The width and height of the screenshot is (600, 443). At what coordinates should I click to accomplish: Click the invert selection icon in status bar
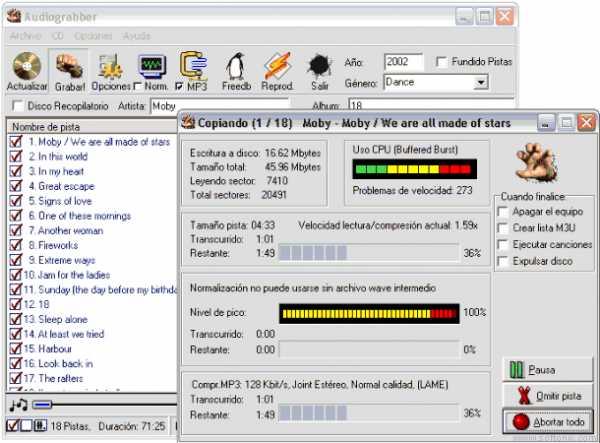point(40,425)
